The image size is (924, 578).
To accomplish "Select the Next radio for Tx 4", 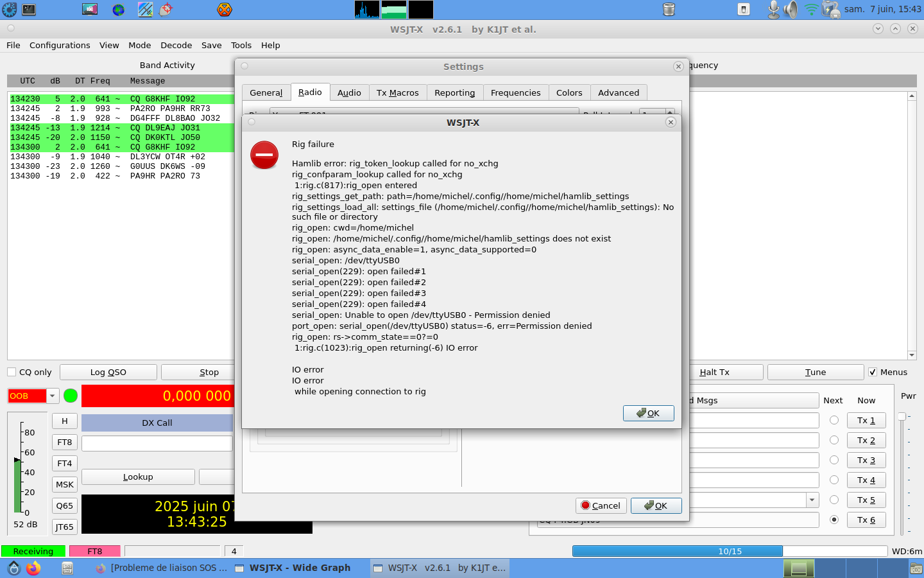I will coord(834,480).
